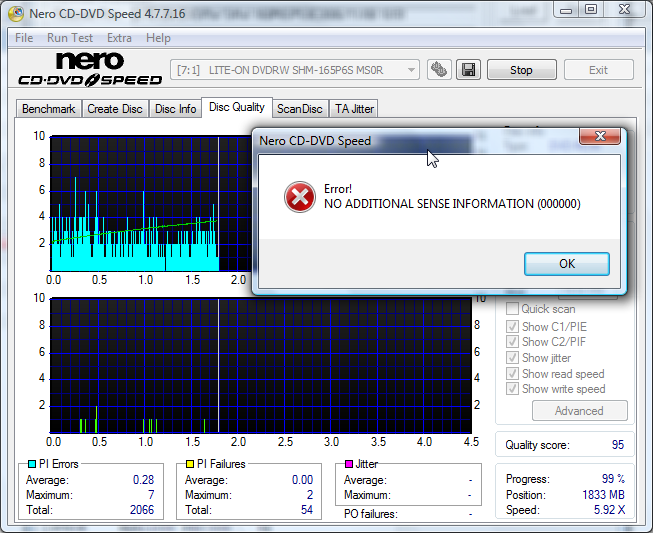Switch to the ScanDisc tab
653x533 pixels.
(300, 109)
